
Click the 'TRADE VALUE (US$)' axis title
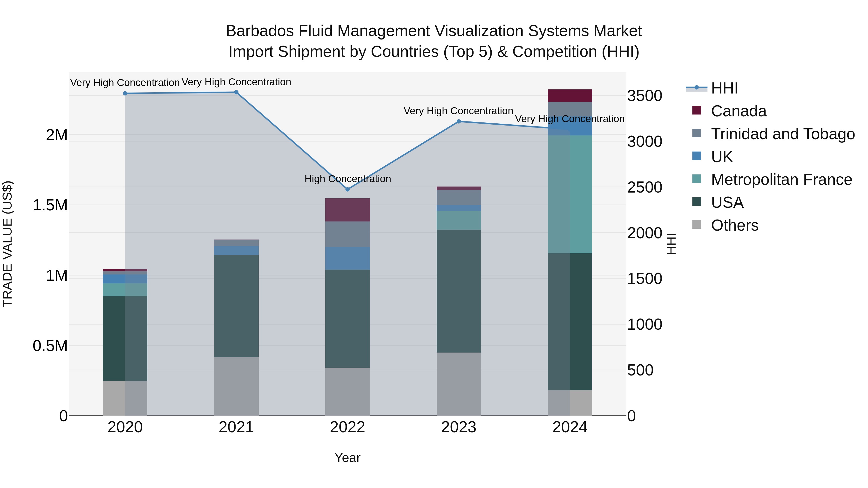pos(7,244)
